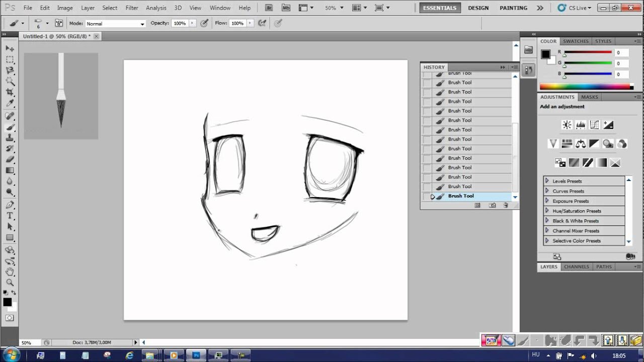
Task: Open the Window menu
Action: tap(220, 8)
